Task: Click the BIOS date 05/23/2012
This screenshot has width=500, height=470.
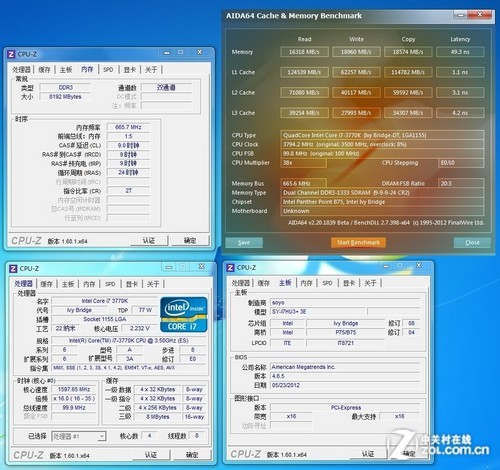Action: 345,385
